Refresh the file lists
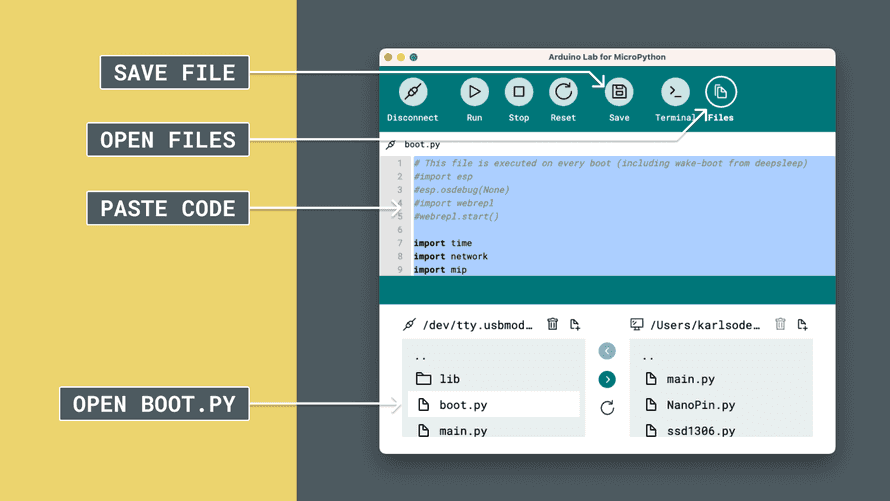The width and height of the screenshot is (890, 501). coord(607,408)
